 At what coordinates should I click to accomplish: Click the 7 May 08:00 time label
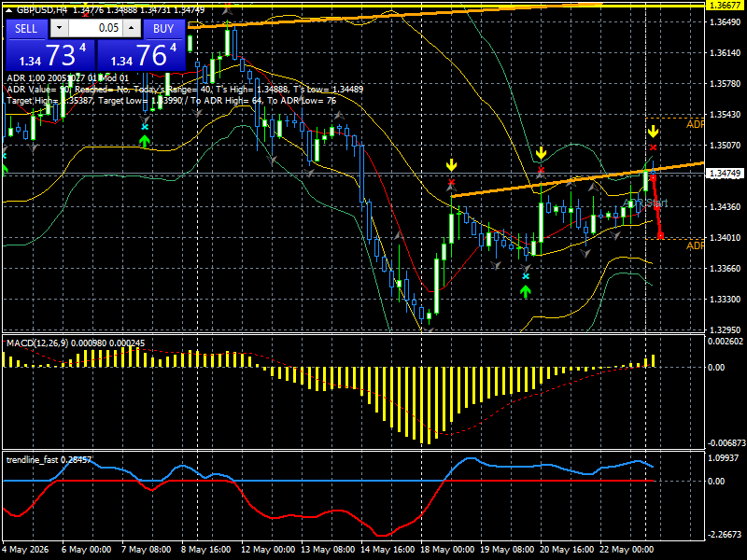click(x=146, y=549)
